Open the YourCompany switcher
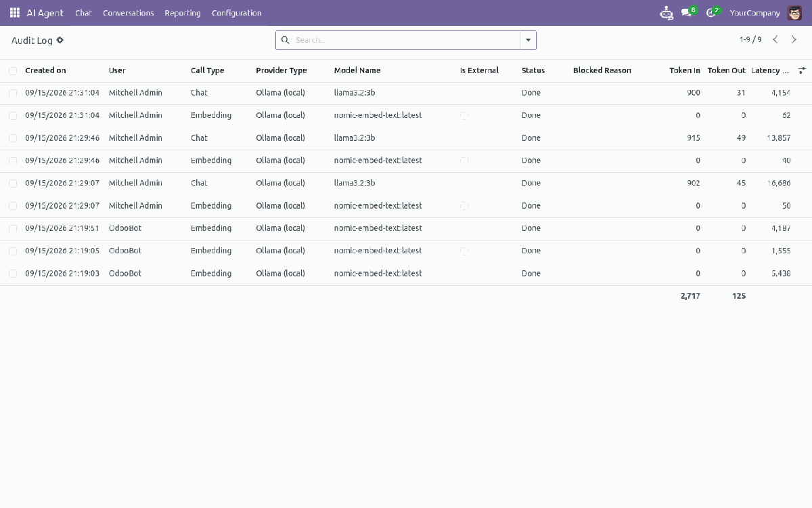 [x=754, y=13]
